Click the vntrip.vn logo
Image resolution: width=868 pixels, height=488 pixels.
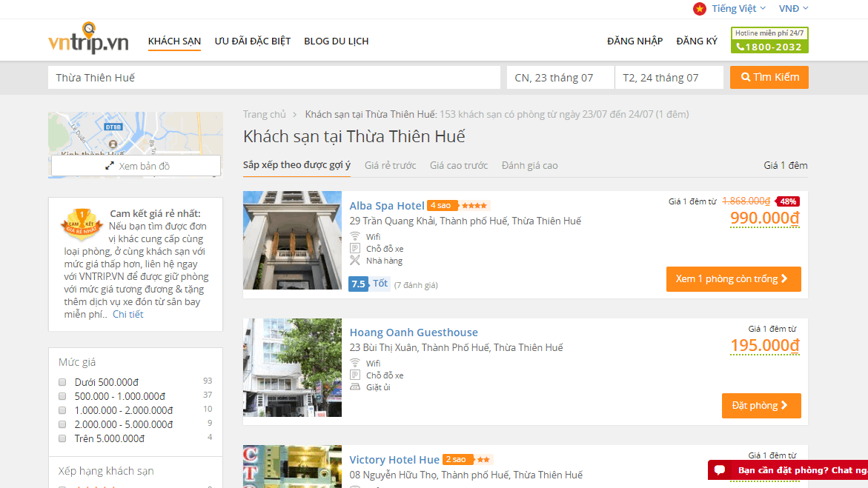click(x=88, y=39)
